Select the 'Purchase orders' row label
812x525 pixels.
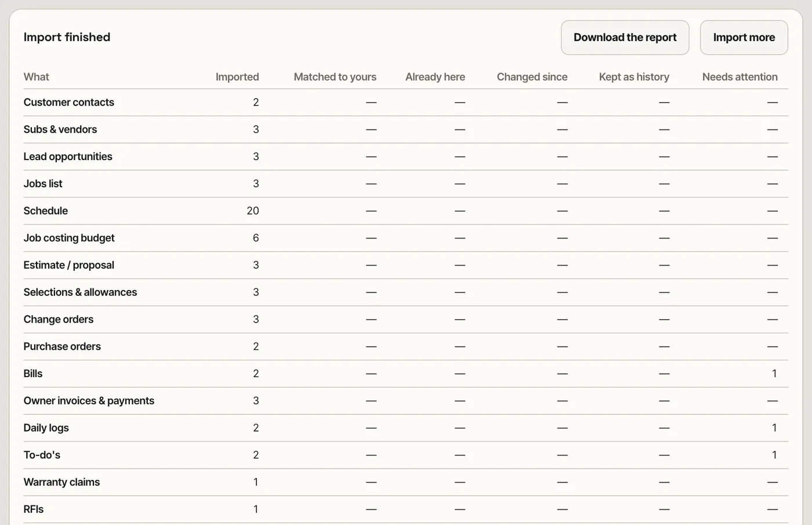pos(62,346)
